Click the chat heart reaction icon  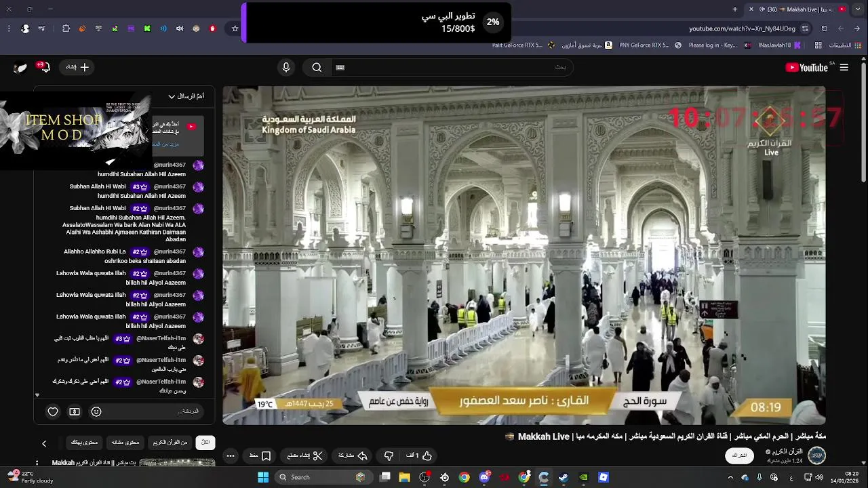click(53, 411)
